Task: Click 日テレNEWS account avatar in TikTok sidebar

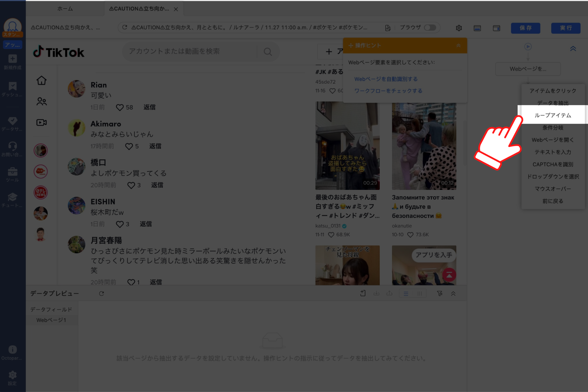Action: (x=41, y=192)
